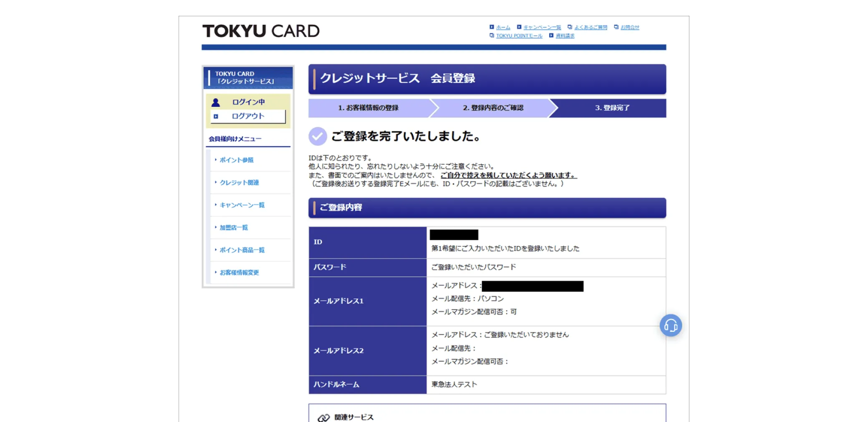The height and width of the screenshot is (422, 868).
Task: Select step 1. お客様情報の登録 tab
Action: pyautogui.click(x=368, y=108)
